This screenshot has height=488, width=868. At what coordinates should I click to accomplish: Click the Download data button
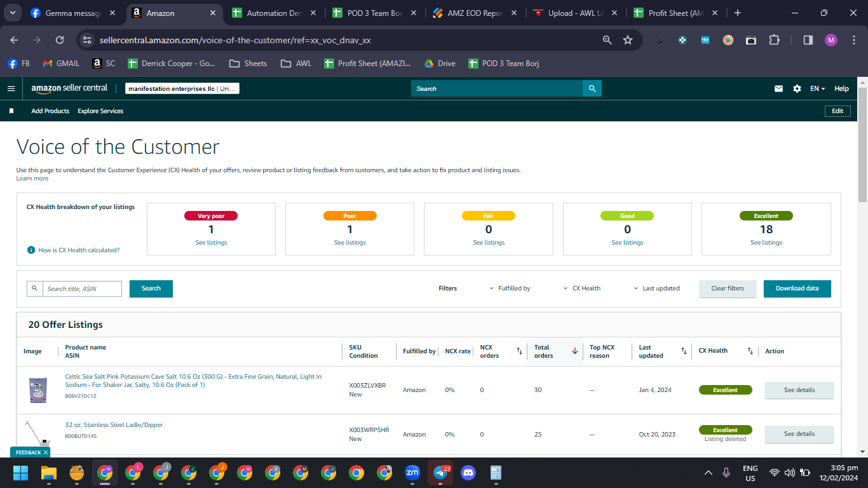tap(797, 288)
